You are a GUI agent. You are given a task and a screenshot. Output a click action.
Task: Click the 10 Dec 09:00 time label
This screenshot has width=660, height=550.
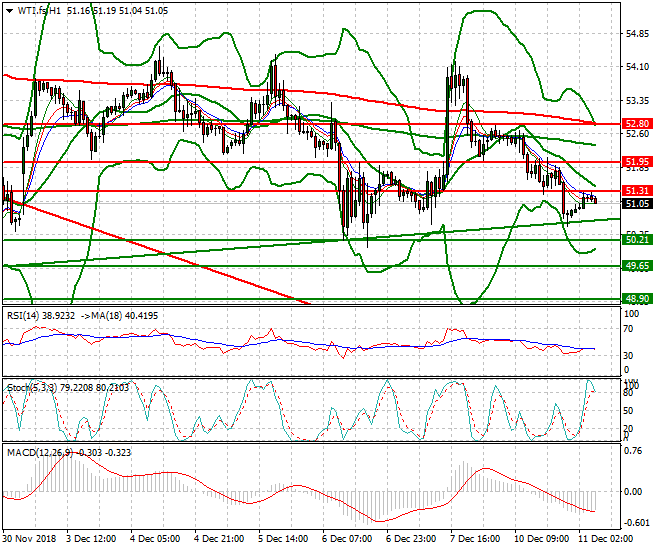tap(543, 539)
